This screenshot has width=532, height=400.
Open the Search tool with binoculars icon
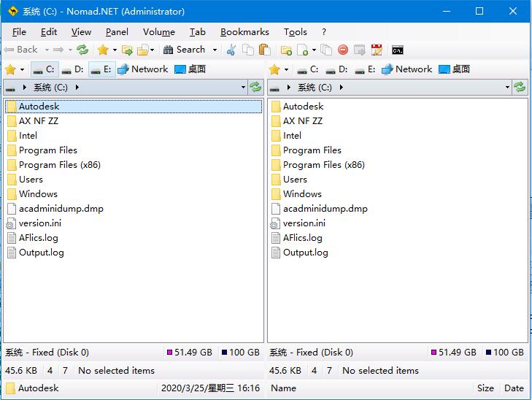(x=184, y=50)
